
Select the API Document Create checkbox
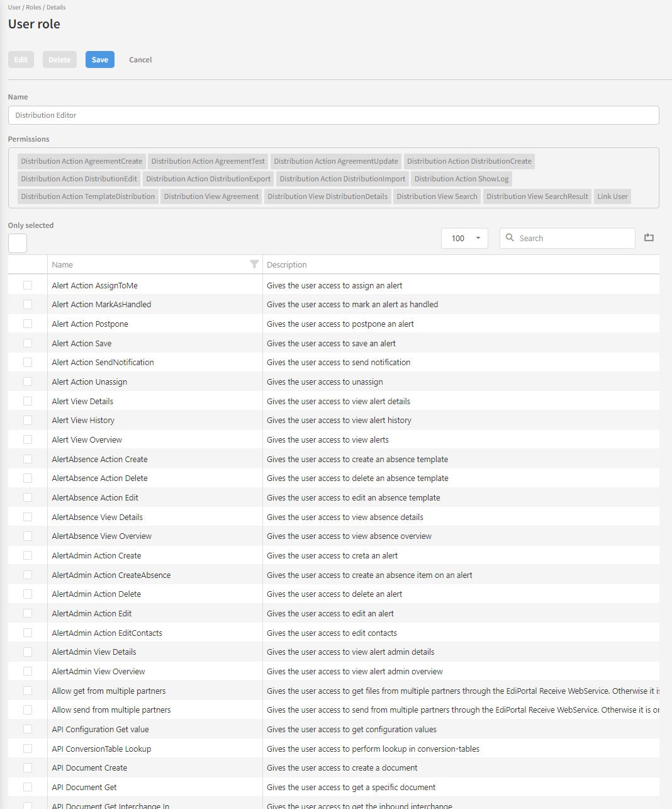(x=28, y=767)
